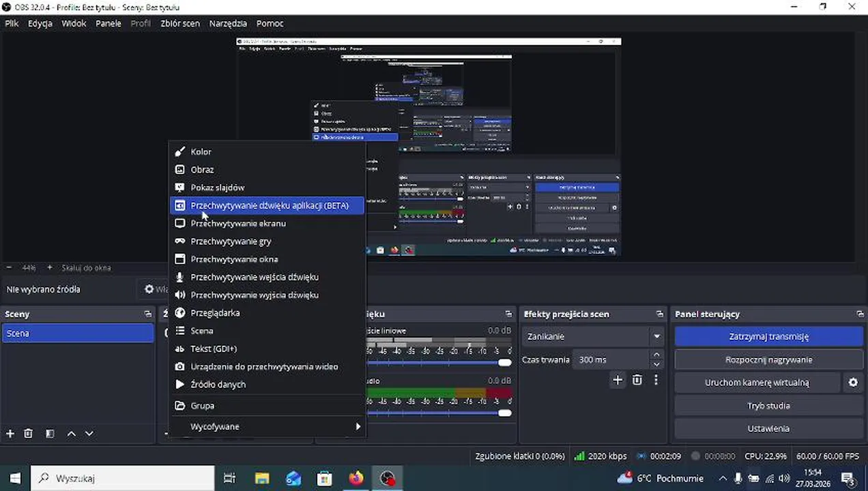Open the Zanikanie transition dropdown
Viewport: 868px width, 491px height.
point(593,336)
